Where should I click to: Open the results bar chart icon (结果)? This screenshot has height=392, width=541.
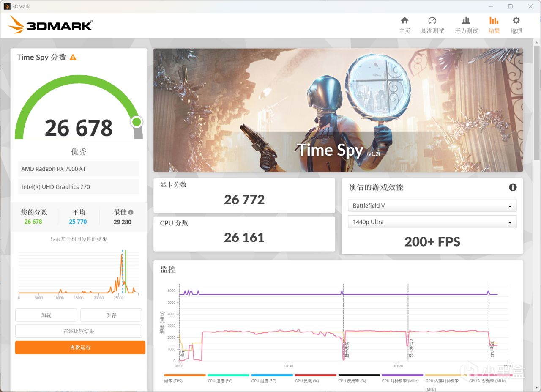tap(494, 21)
